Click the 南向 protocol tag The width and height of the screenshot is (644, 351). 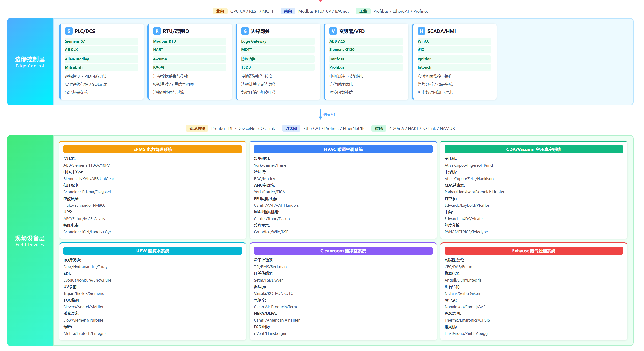point(288,11)
